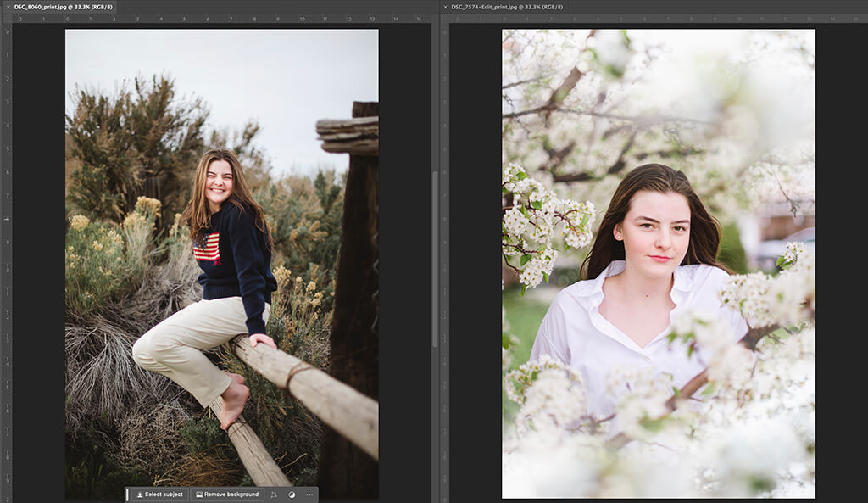Click the flag-shaped icon on the task bar
The height and width of the screenshot is (503, 868).
tap(275, 494)
